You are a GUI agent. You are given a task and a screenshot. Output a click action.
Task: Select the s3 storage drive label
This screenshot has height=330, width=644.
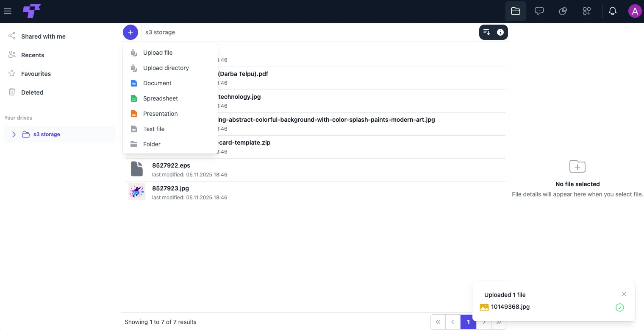coord(47,134)
